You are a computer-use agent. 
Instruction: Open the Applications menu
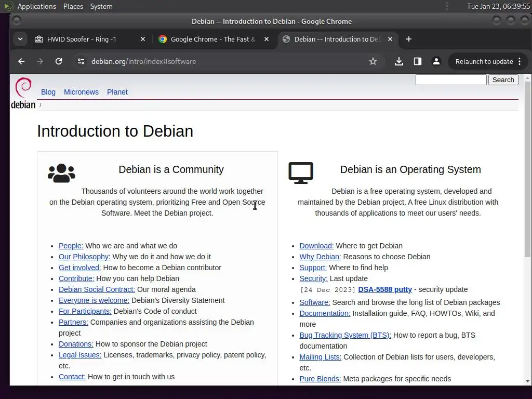point(37,6)
